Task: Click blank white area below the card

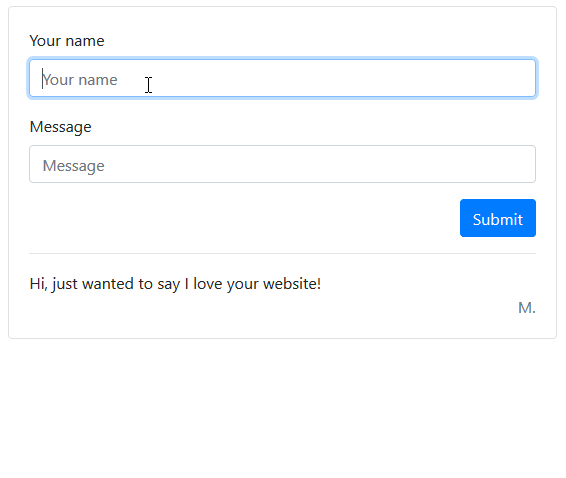Action: (x=282, y=408)
